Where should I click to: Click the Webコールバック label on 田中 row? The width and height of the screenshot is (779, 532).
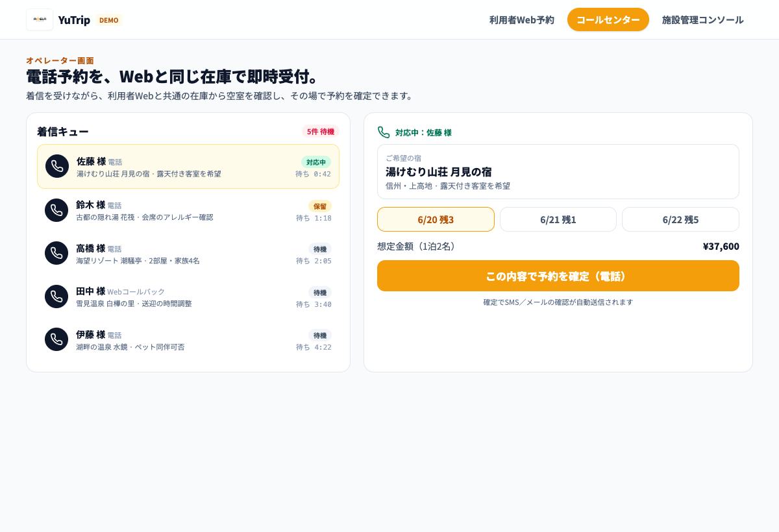(x=136, y=292)
